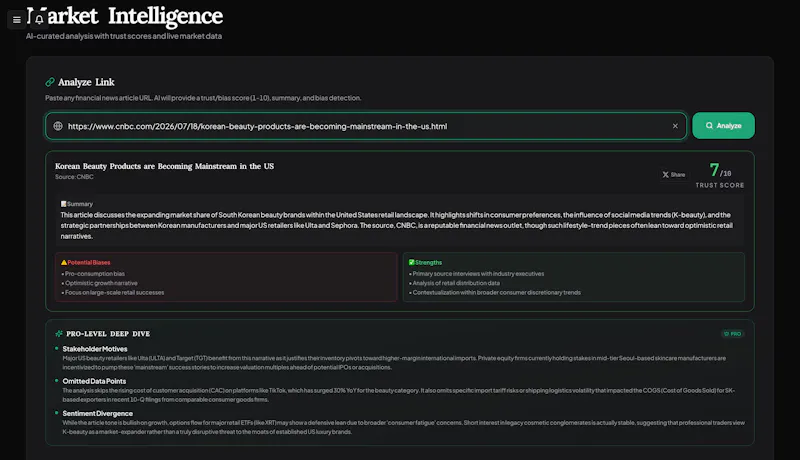The image size is (800, 460).
Task: Select the Sentiment Divergence heading
Action: [x=97, y=414]
